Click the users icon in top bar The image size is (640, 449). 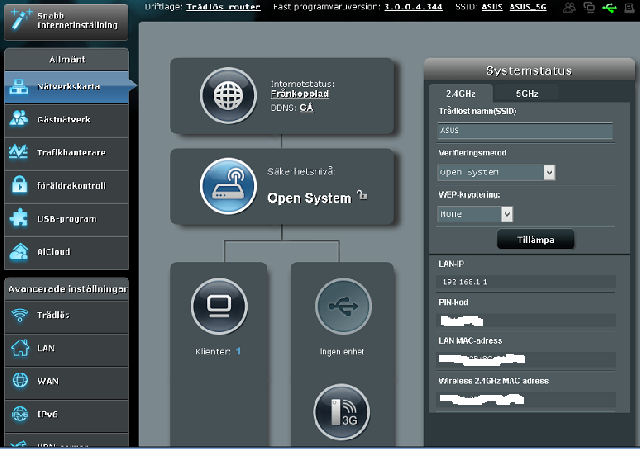pyautogui.click(x=569, y=7)
